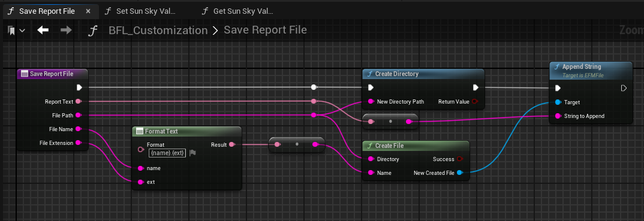Click Create Directory execution output pin

(476, 87)
